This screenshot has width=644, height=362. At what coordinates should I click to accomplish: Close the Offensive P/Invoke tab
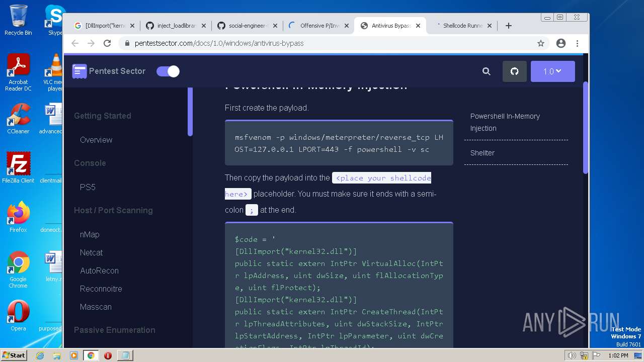347,26
